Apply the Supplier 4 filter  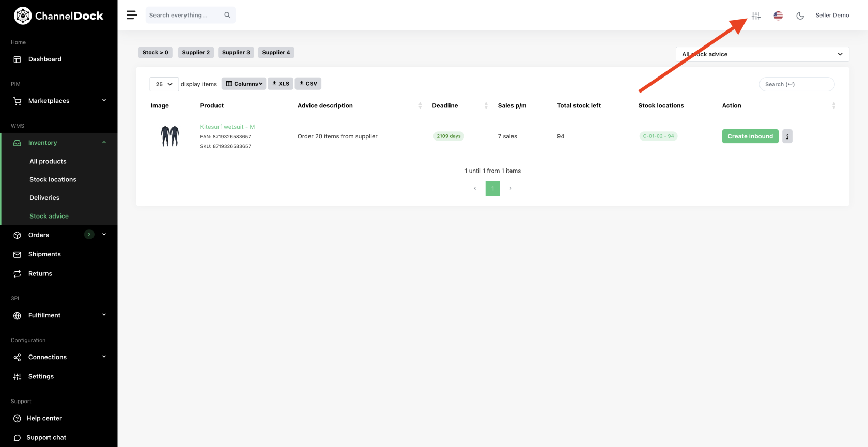coord(276,52)
